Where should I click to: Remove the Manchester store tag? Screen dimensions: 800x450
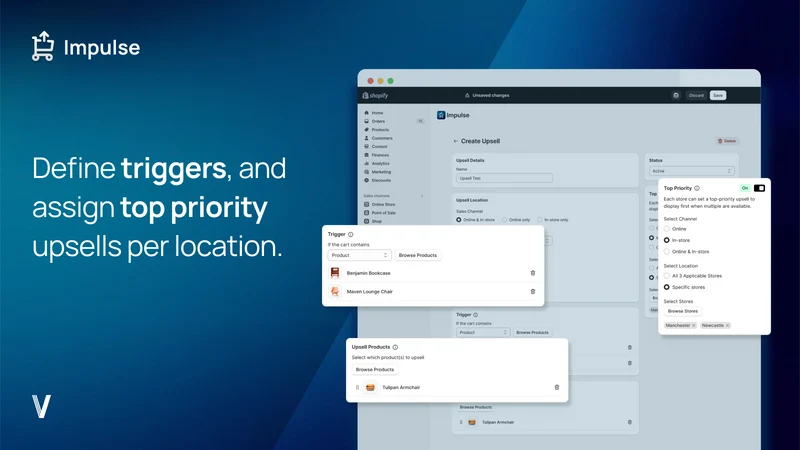coord(694,326)
